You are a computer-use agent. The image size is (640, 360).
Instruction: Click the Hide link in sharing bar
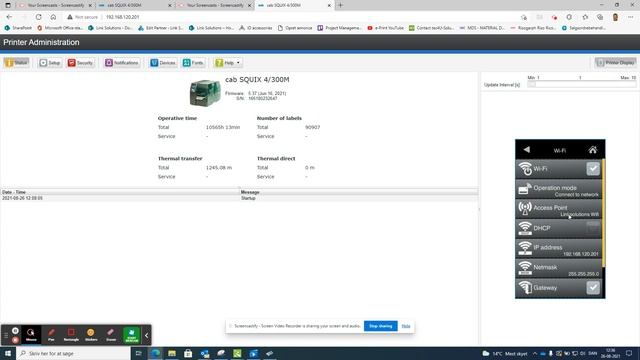(406, 326)
